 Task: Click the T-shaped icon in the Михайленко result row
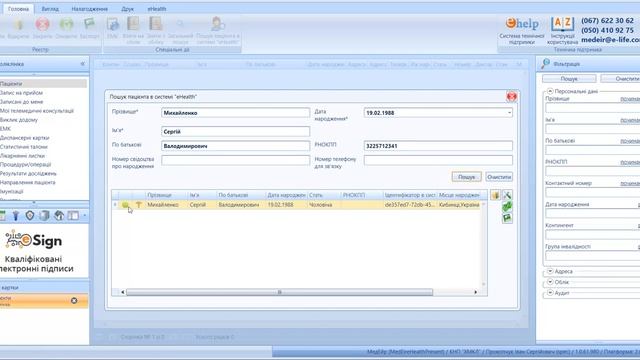(x=138, y=204)
